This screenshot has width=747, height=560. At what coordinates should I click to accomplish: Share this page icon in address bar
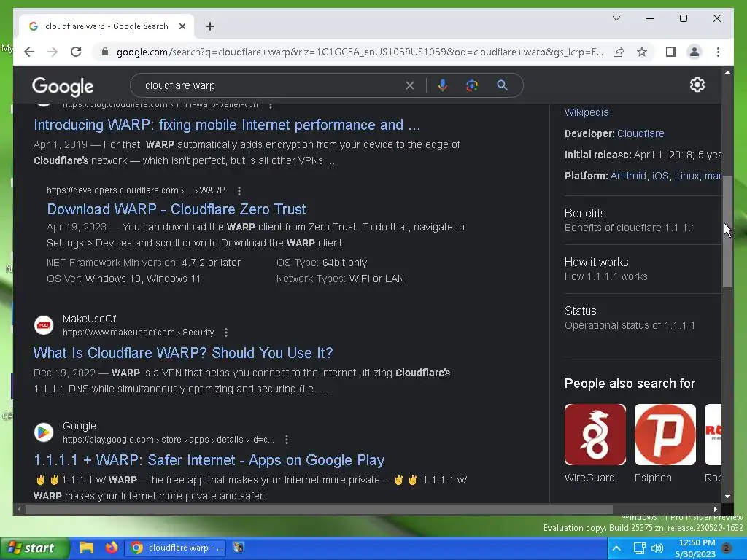[619, 52]
